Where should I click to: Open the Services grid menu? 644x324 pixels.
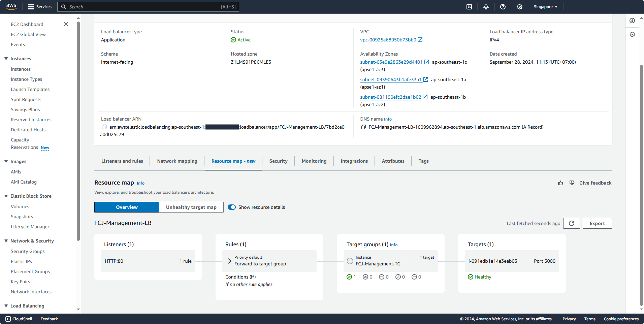tap(40, 7)
